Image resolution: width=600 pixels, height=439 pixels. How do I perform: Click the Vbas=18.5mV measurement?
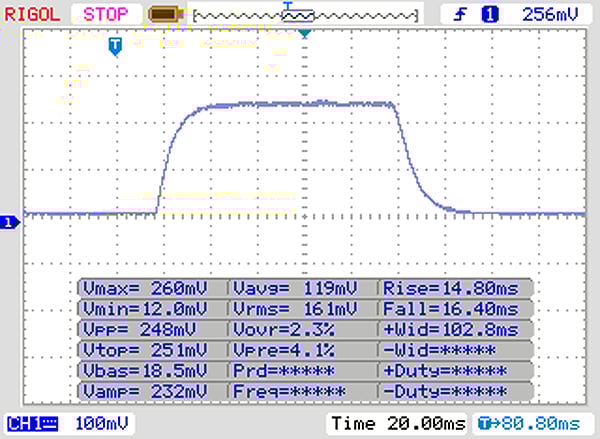click(x=145, y=370)
